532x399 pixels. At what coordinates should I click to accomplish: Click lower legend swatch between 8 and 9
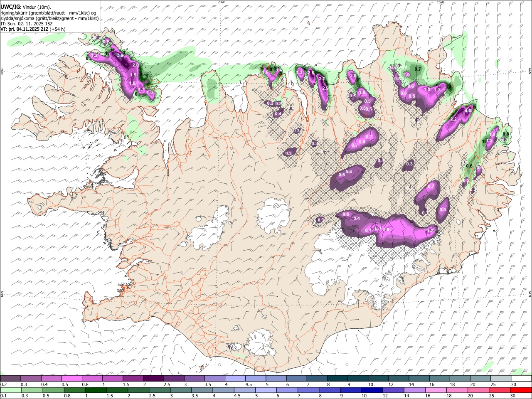(330, 390)
